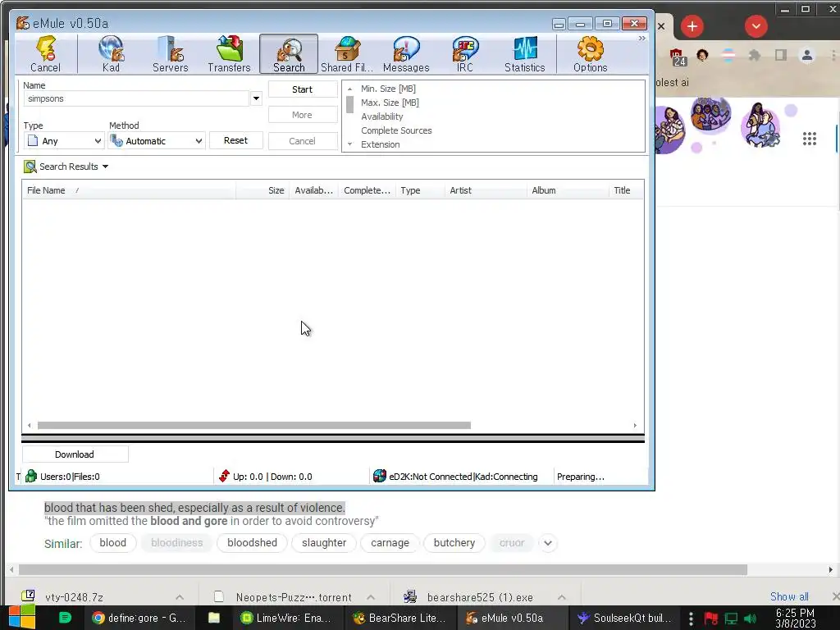840x630 pixels.
Task: Click the Name search input field
Action: click(137, 98)
